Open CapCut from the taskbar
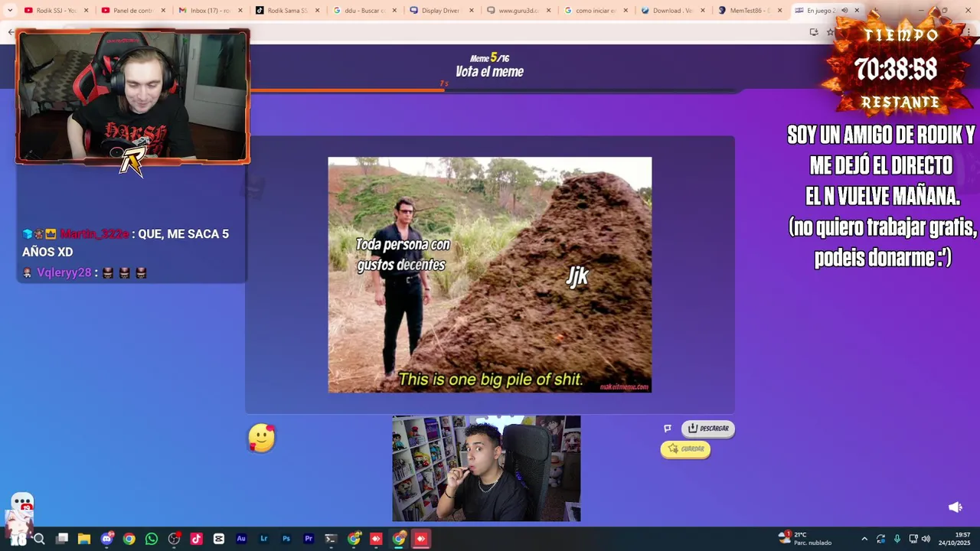The height and width of the screenshot is (551, 980). (219, 539)
